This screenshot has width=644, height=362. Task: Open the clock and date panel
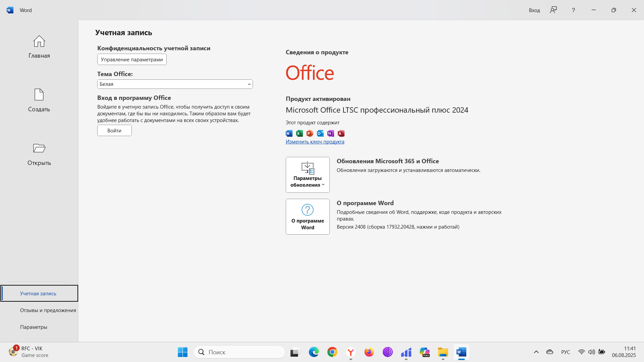point(624,352)
